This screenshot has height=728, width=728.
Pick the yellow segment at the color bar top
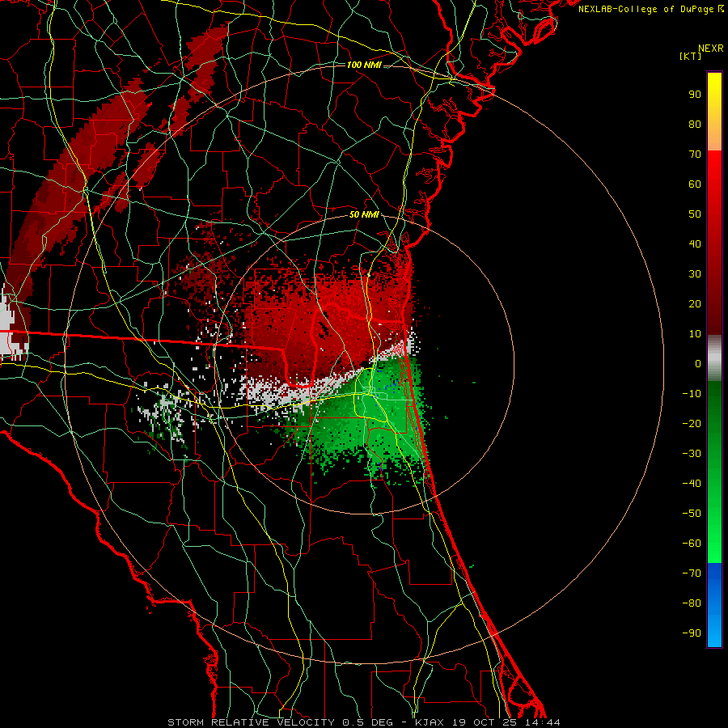[714, 112]
